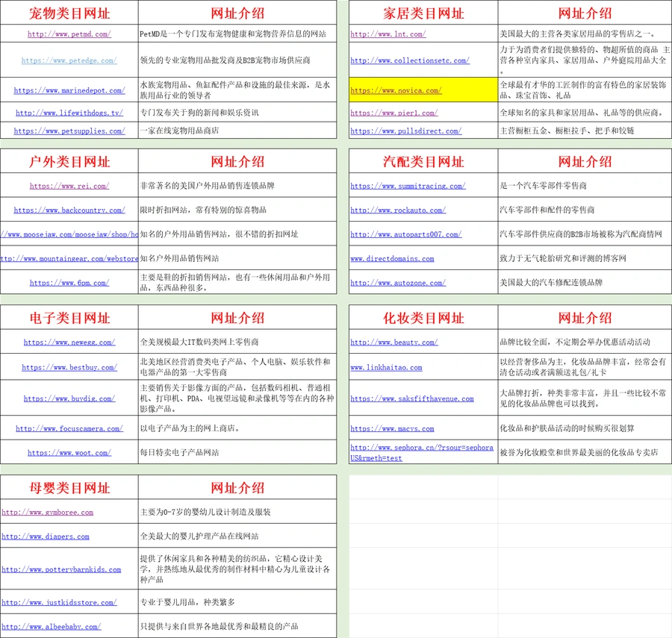Select the 电子类目网址 header cell
Viewport: 672px width, 638px height.
69,318
